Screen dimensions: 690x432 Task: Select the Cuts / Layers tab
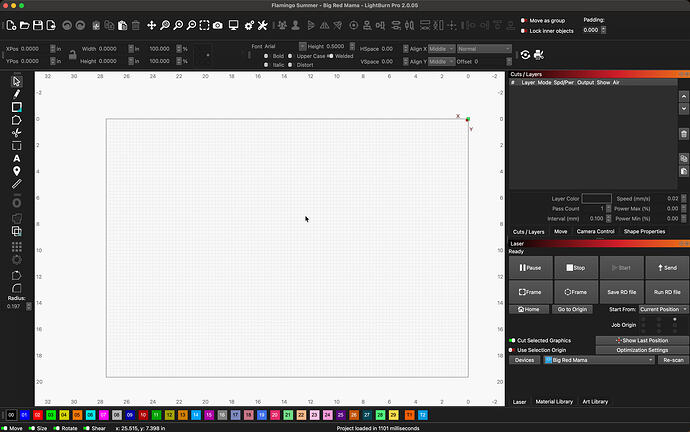pos(529,232)
